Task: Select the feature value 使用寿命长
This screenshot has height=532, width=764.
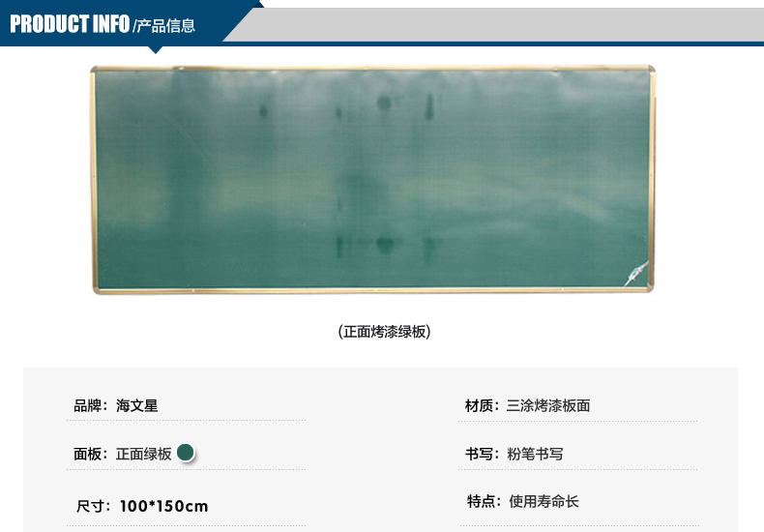Action: pyautogui.click(x=544, y=501)
